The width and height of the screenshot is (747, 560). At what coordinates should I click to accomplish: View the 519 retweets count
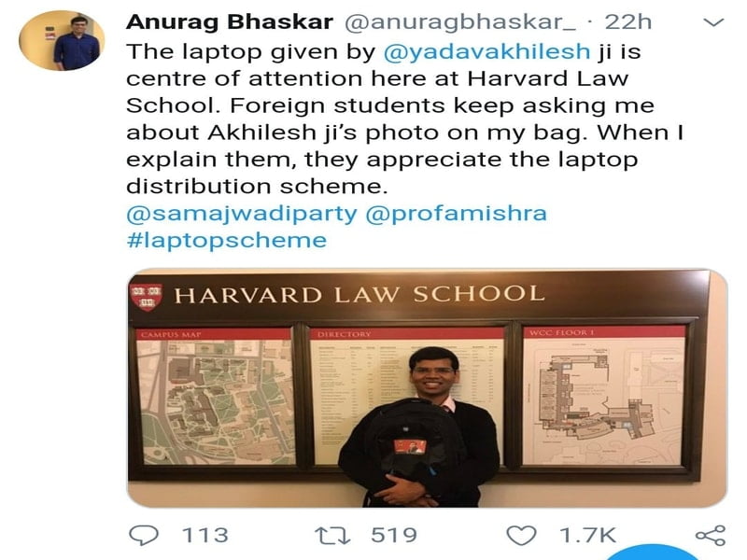point(394,535)
